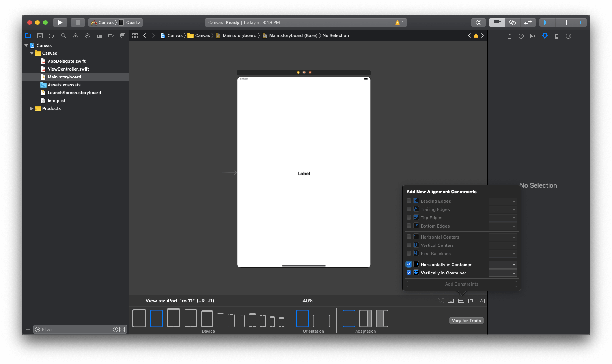Open the Align constraints icon
Screen dimensions: 612x364
point(461,301)
